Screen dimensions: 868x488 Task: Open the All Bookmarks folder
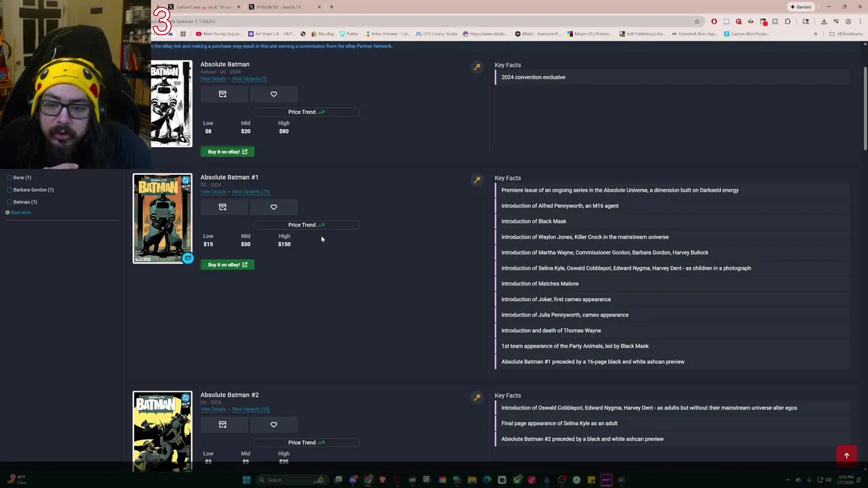click(x=846, y=34)
